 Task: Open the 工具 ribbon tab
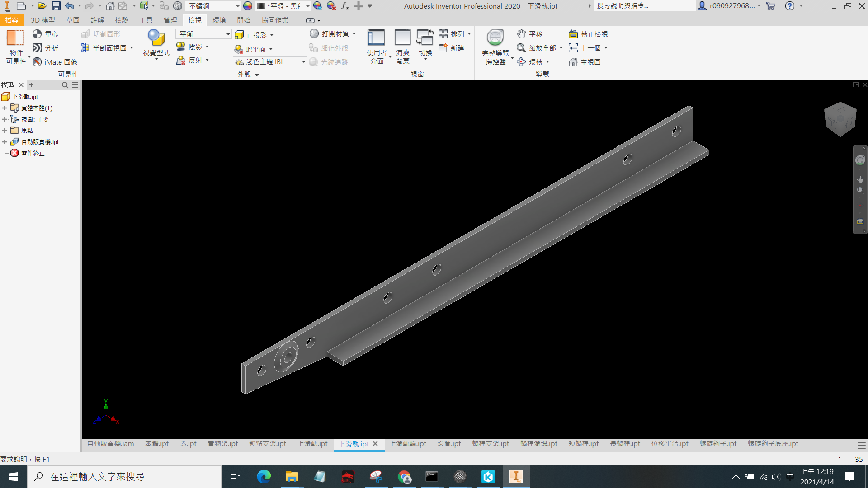(x=146, y=20)
